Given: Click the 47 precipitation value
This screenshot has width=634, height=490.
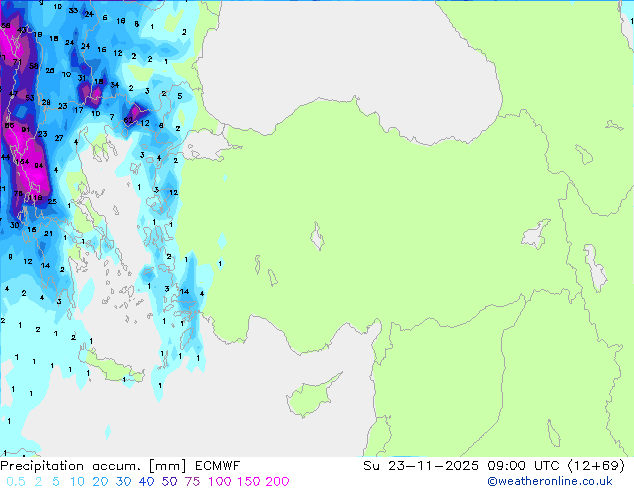Looking at the screenshot, I should click(13, 94).
